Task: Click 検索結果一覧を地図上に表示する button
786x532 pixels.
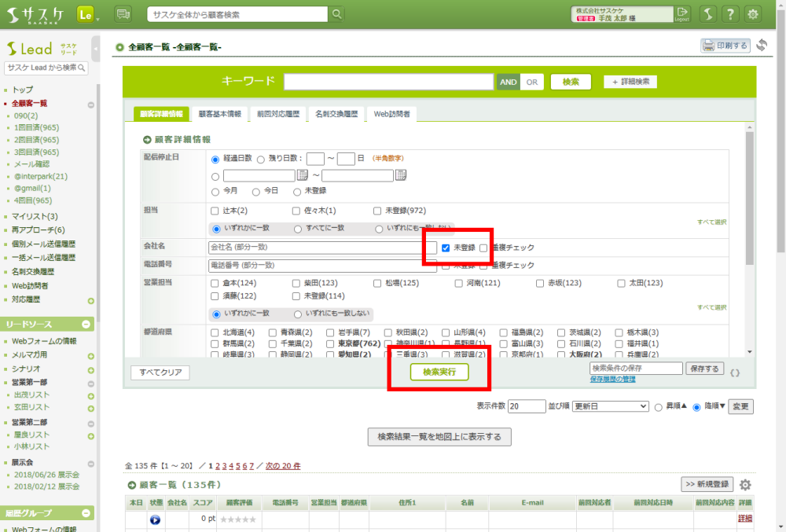Action: tap(439, 436)
